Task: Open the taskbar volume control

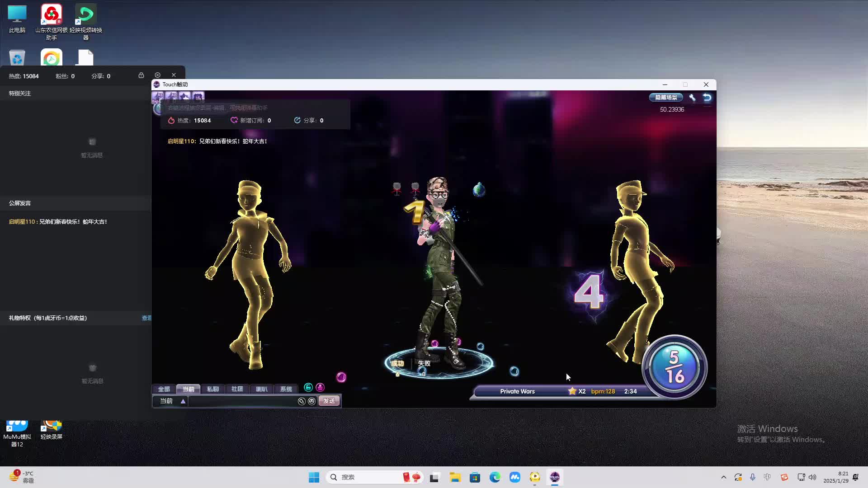Action: click(812, 477)
